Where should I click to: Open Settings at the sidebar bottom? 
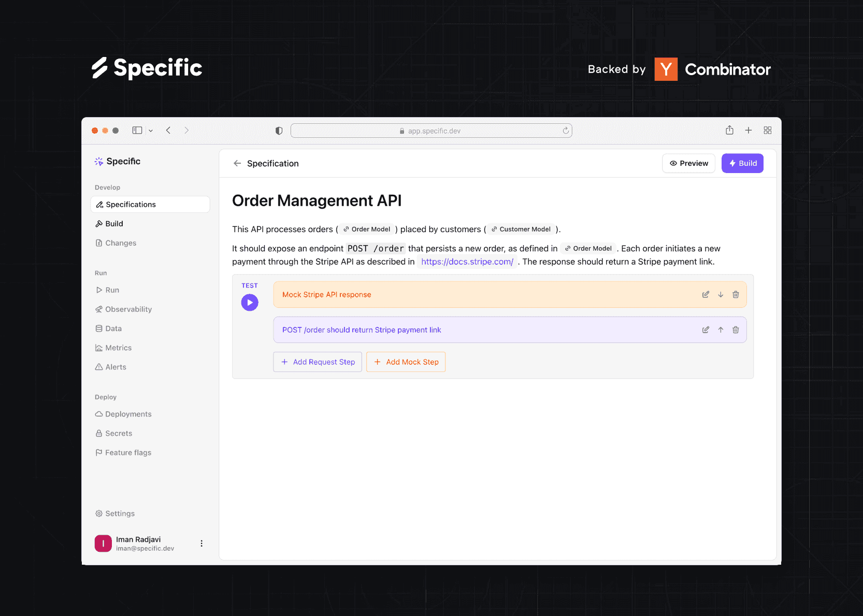point(120,513)
